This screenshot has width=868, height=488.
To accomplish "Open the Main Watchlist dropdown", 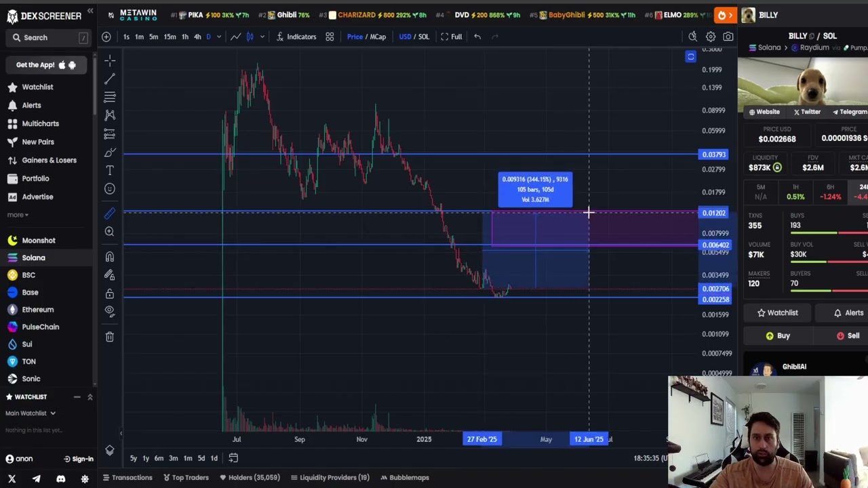I will 31,413.
